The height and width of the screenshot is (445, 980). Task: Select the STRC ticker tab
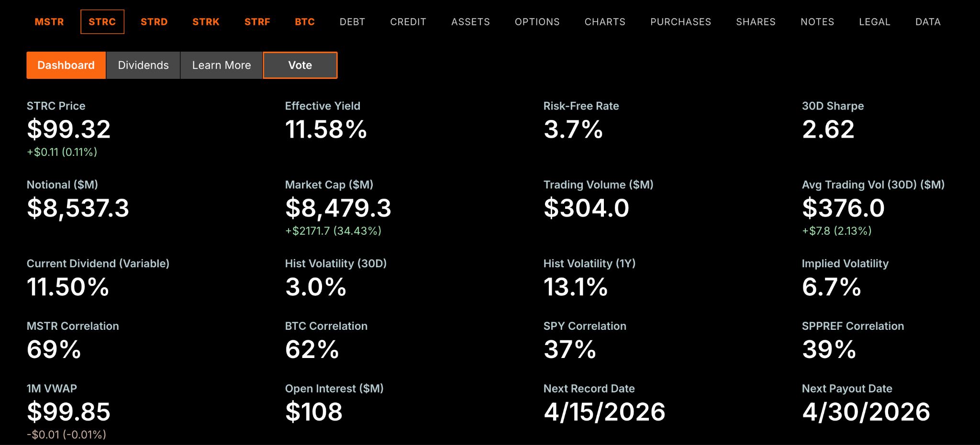click(x=102, y=22)
